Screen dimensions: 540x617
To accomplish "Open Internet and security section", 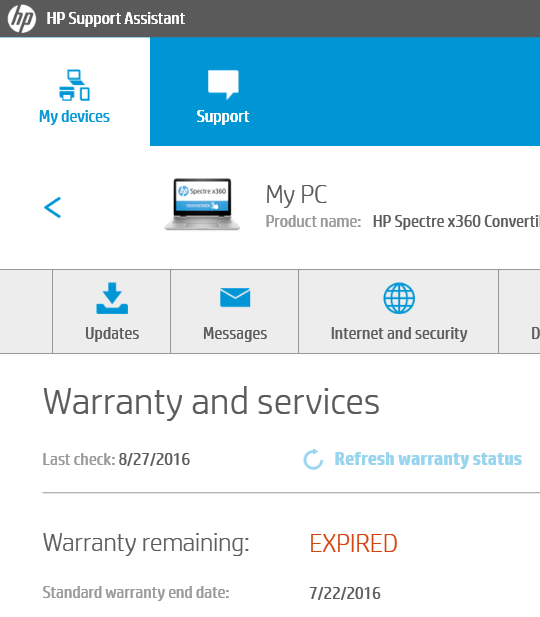I will [x=399, y=312].
